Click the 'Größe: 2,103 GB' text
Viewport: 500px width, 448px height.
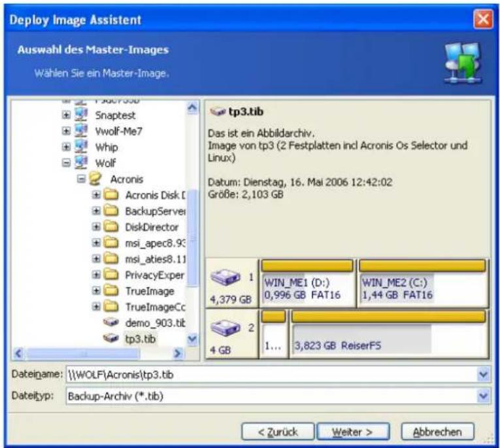tap(246, 194)
